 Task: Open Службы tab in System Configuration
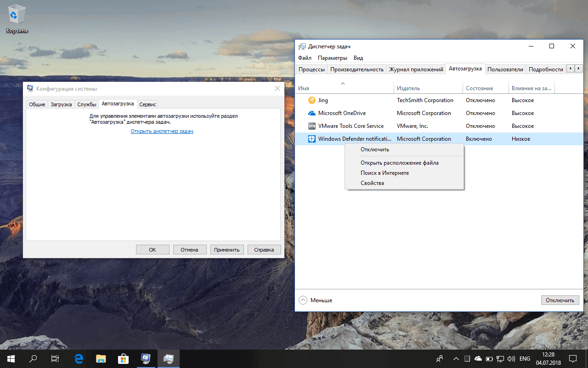tap(86, 104)
